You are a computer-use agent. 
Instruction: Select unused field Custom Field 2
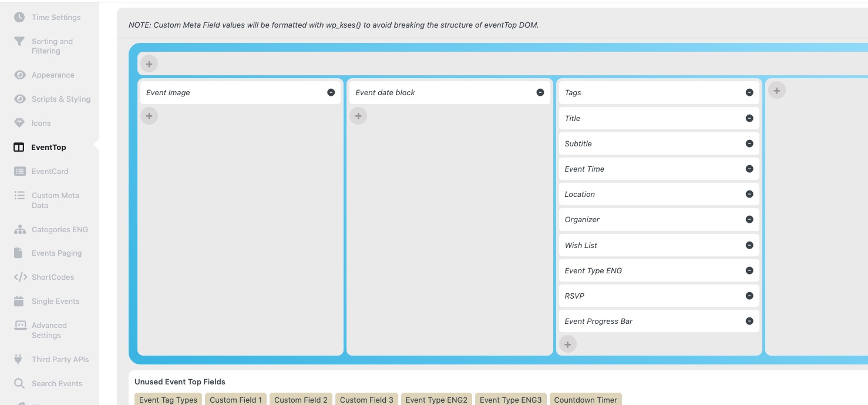[x=301, y=400]
